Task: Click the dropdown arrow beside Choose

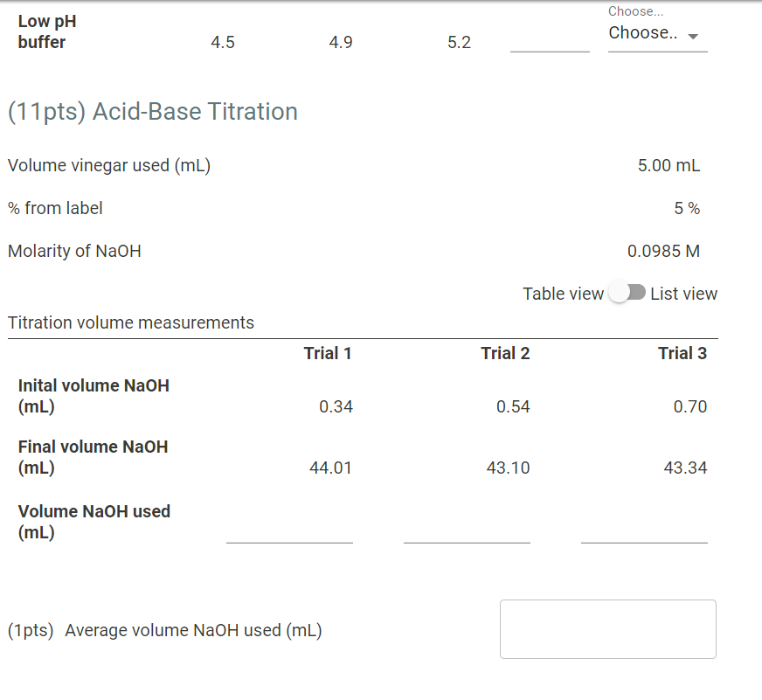Action: pyautogui.click(x=692, y=38)
